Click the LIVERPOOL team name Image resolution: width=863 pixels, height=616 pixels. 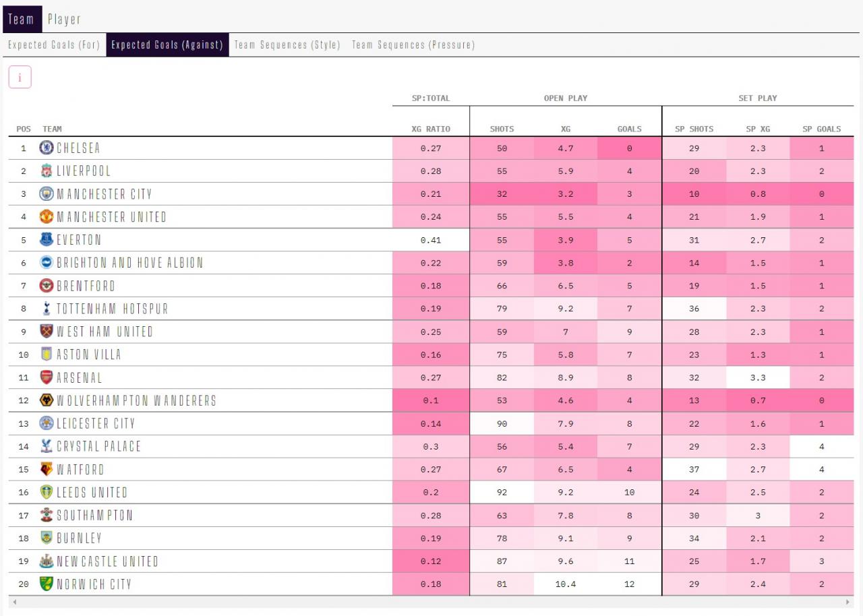pos(84,171)
